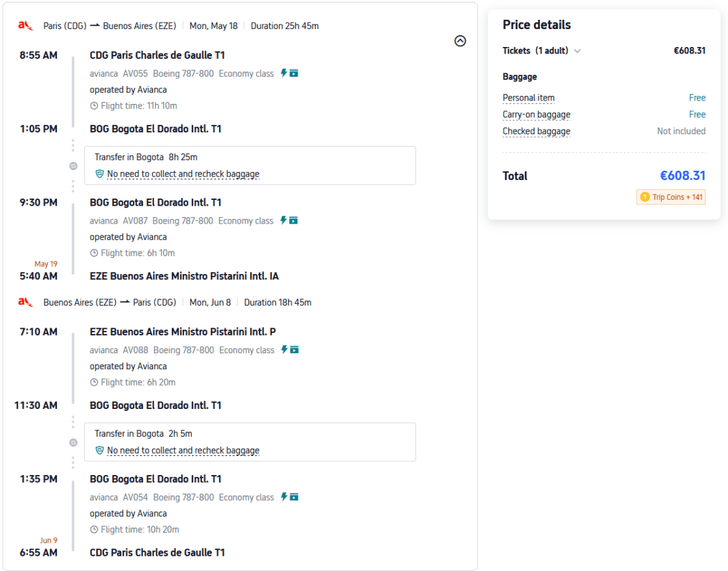Viewport: 728px width, 571px height.
Task: Collapse the flight itinerary details chevron
Action: click(461, 41)
